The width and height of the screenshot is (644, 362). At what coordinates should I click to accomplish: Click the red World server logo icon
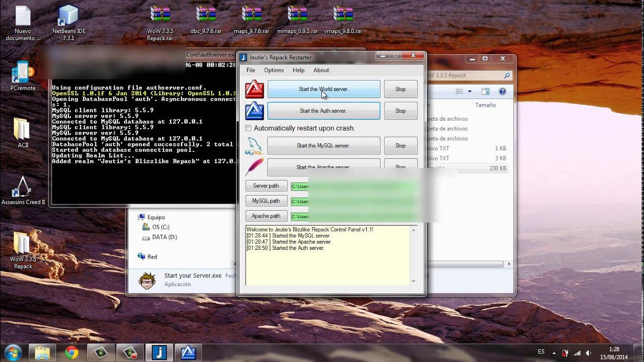point(255,89)
